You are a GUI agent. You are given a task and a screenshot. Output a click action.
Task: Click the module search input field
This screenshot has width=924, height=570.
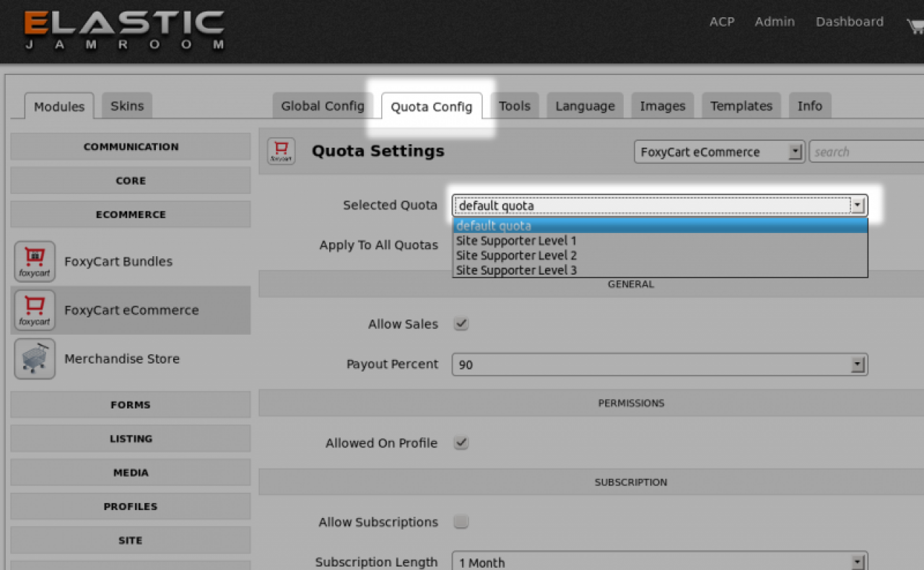(x=866, y=152)
